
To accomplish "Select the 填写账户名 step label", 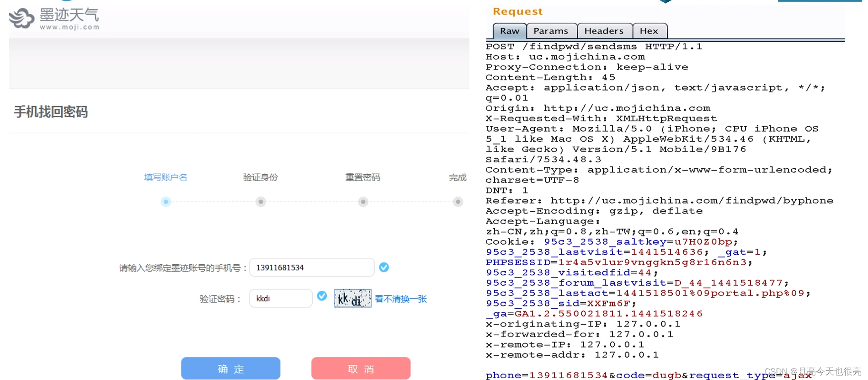I will pos(165,177).
